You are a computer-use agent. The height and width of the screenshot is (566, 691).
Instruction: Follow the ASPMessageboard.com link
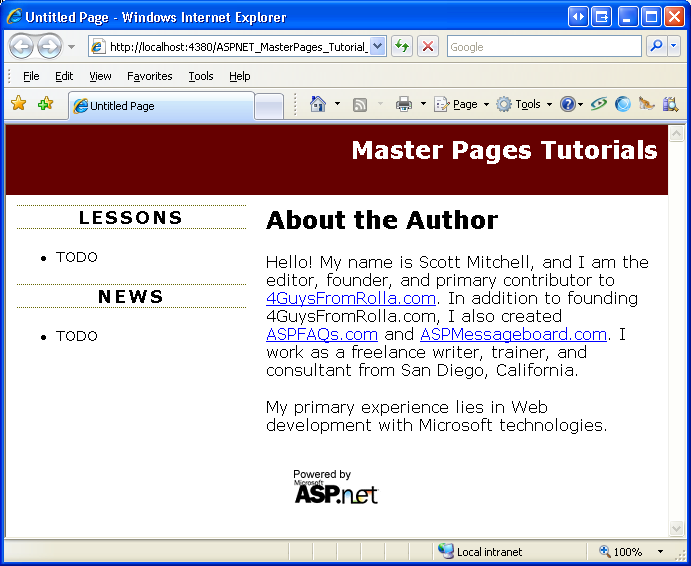click(x=513, y=334)
